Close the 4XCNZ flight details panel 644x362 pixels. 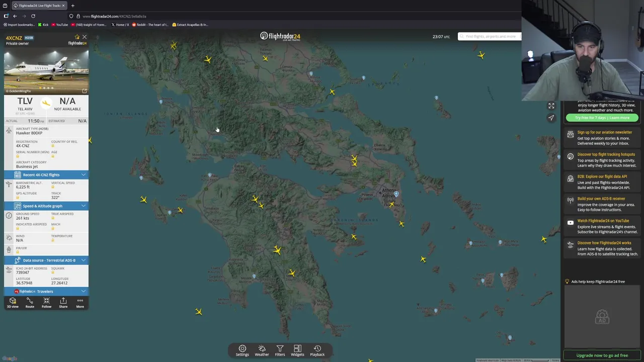85,37
